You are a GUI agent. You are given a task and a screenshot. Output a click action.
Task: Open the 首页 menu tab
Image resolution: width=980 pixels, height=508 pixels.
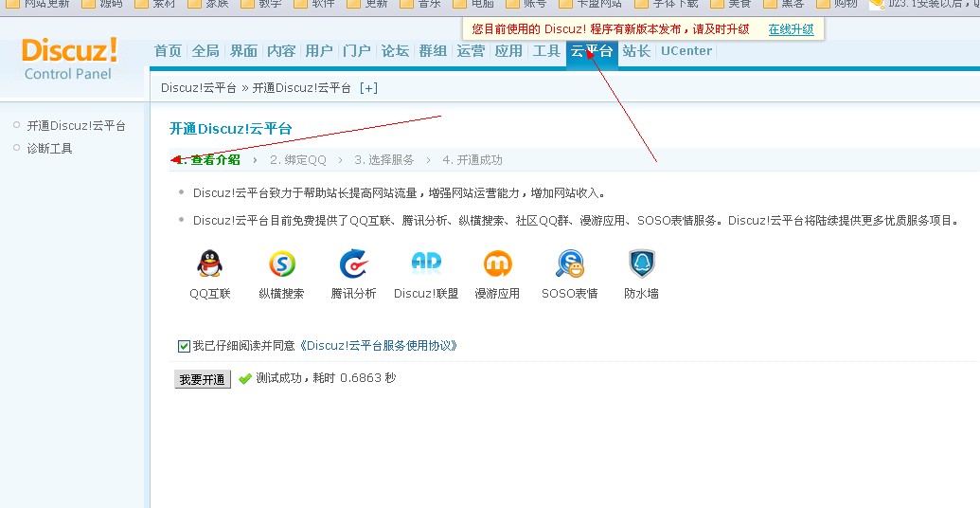click(x=168, y=50)
